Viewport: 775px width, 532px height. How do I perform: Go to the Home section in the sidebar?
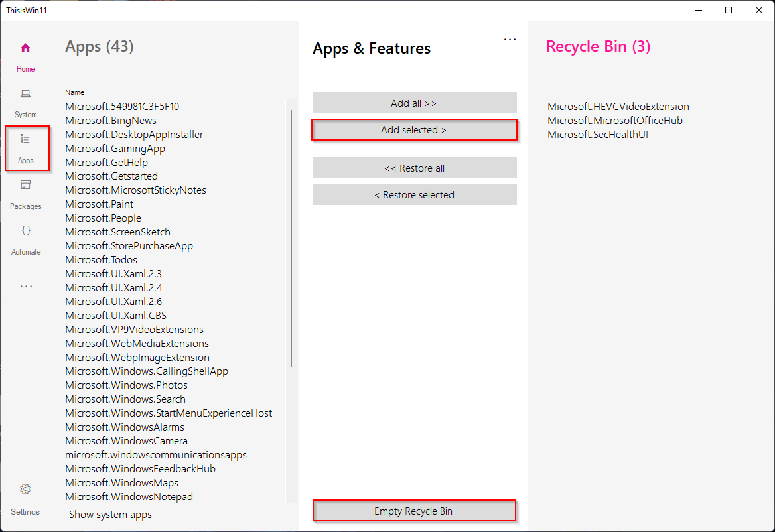[x=25, y=57]
